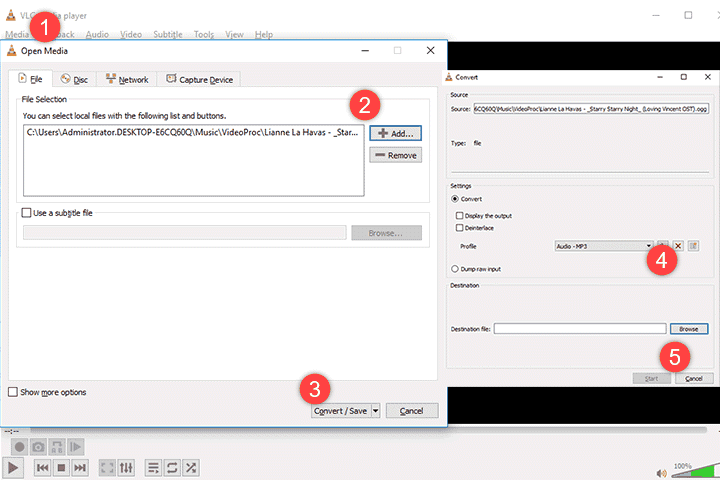Maximize the main VLC window
The width and height of the screenshot is (720, 480).
point(688,15)
